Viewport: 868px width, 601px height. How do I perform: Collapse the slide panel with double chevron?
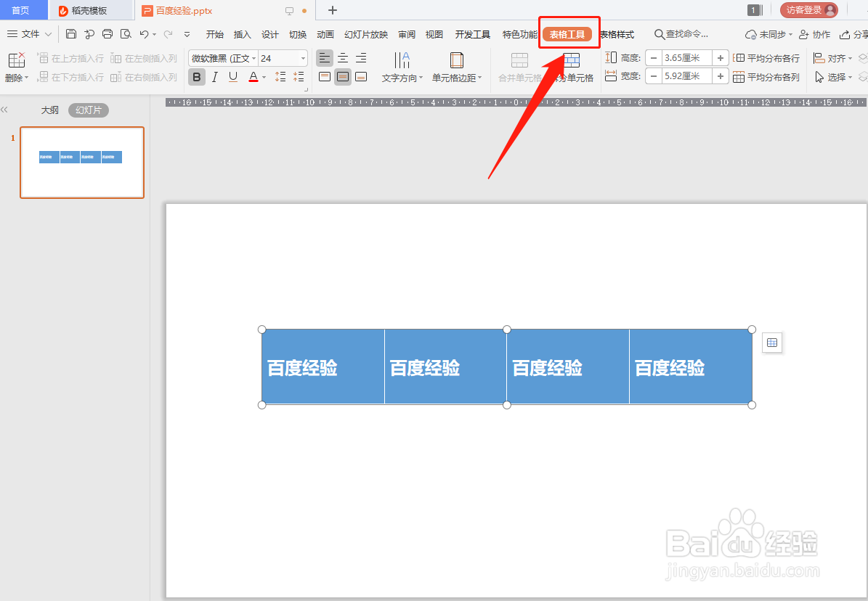click(x=4, y=110)
